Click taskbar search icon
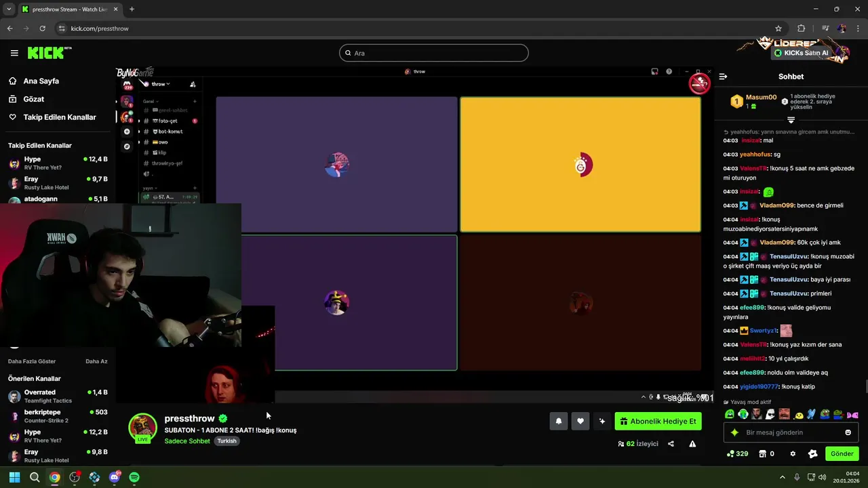 tap(35, 477)
